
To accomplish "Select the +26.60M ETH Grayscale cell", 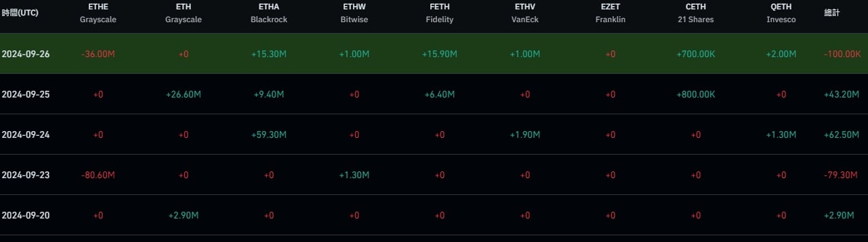I will click(184, 94).
